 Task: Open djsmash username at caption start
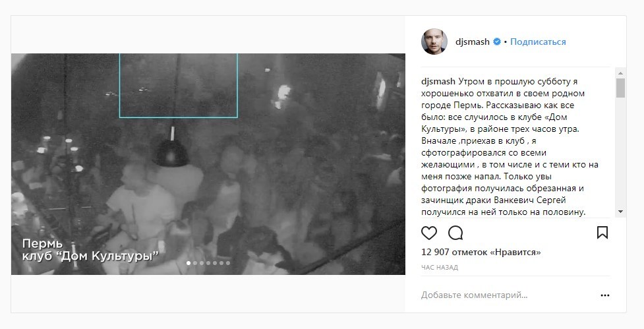pyautogui.click(x=438, y=81)
